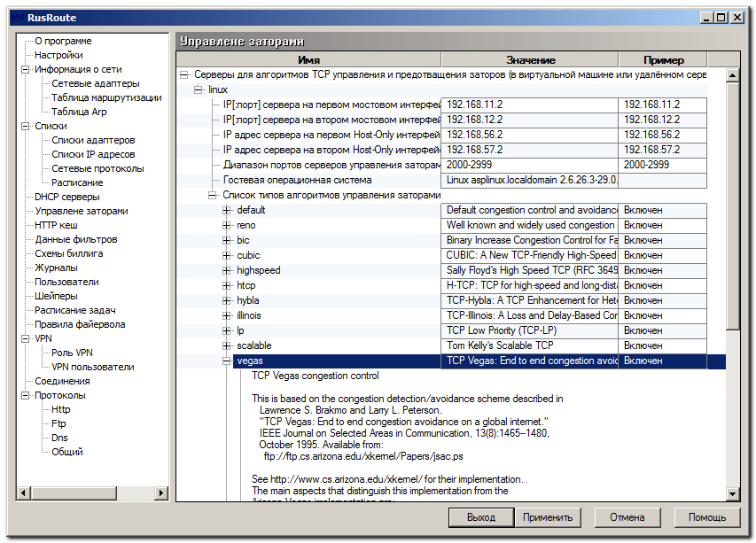Select Сетевые адаптеры tree item

[x=96, y=83]
